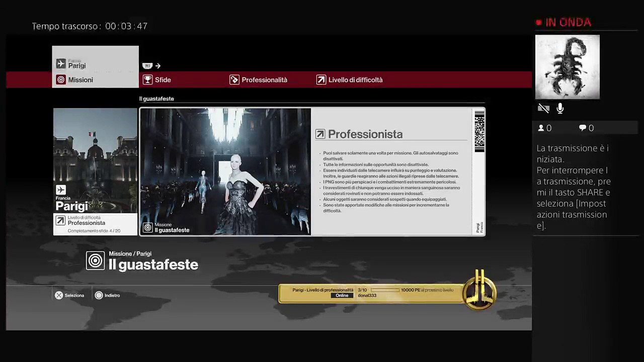The width and height of the screenshot is (644, 362).
Task: Click the small Il guastafeste label above card
Action: tap(156, 99)
